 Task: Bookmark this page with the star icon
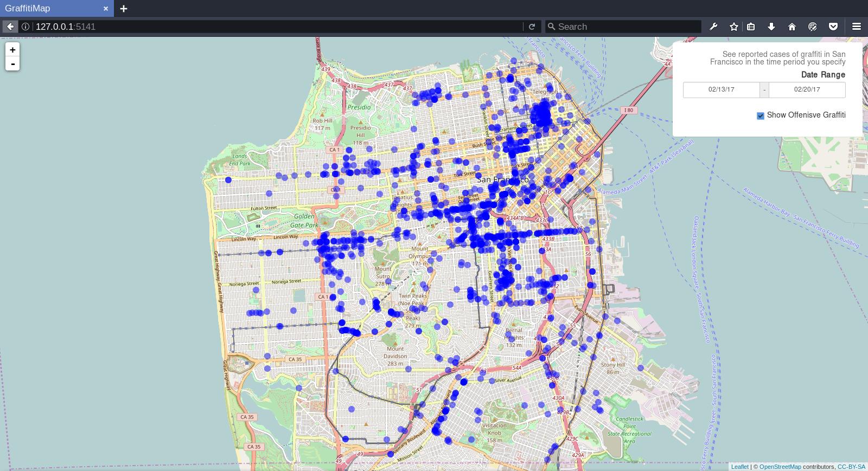tap(734, 27)
